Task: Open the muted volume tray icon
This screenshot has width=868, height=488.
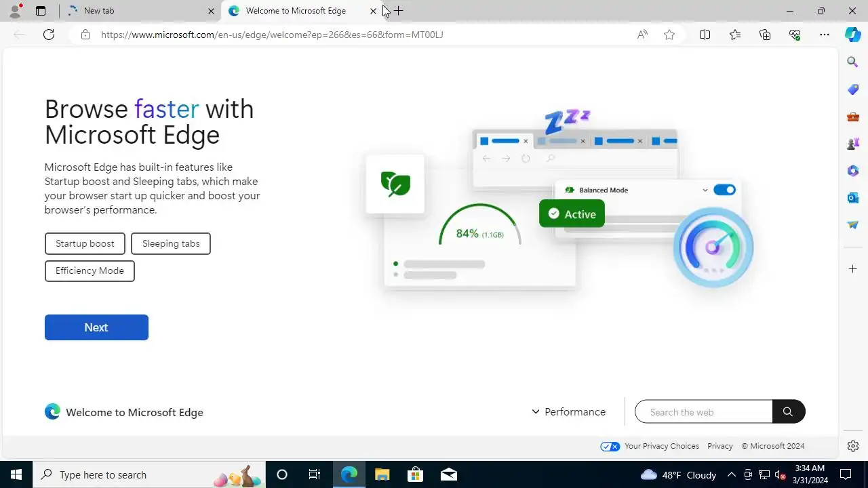Action: click(x=781, y=474)
